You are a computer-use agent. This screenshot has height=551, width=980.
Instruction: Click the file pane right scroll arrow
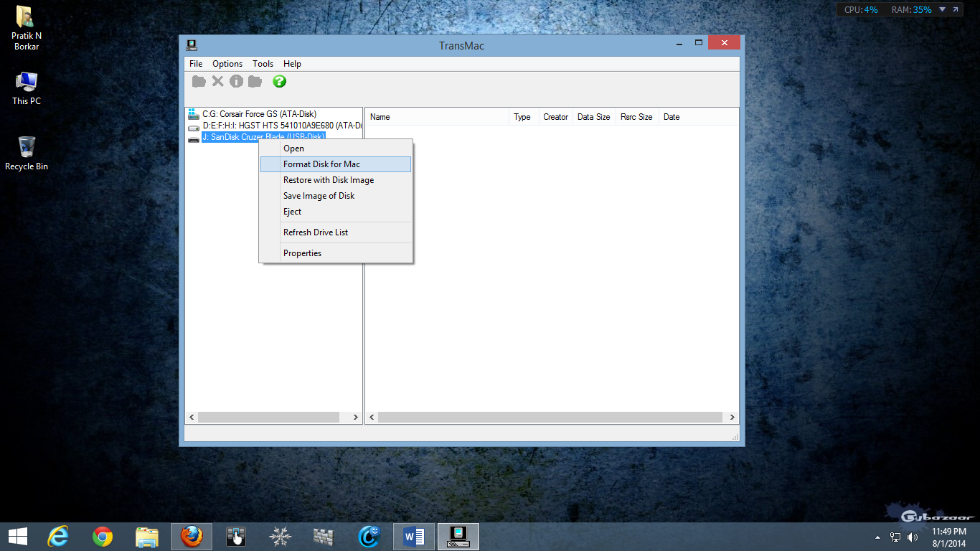[x=732, y=417]
